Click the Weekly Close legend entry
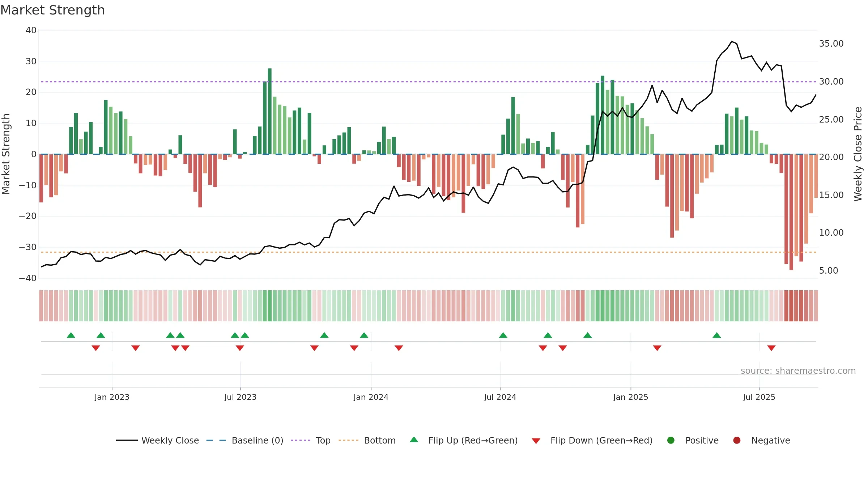The image size is (868, 488). pyautogui.click(x=157, y=440)
